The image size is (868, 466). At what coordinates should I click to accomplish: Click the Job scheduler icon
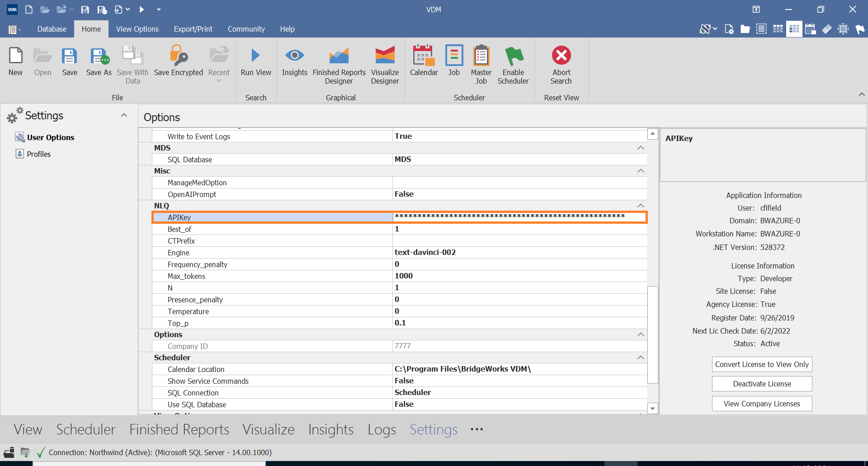[x=454, y=56]
